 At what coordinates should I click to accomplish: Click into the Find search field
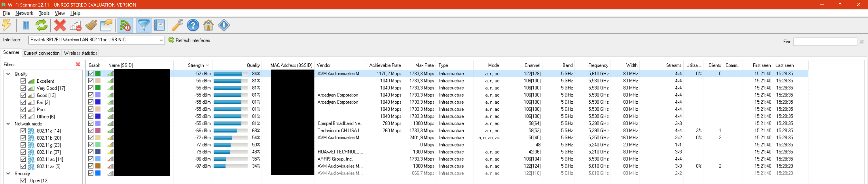point(825,42)
